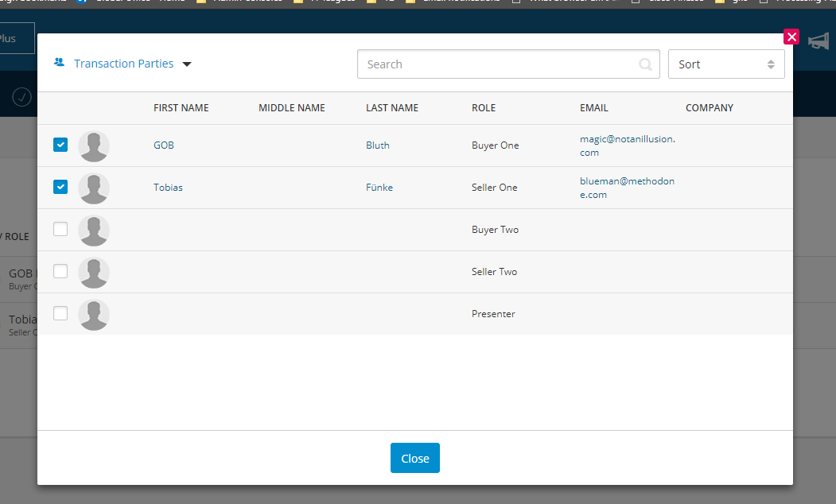This screenshot has height=504, width=836.
Task: Click the Buyer Two avatar placeholder
Action: (94, 230)
